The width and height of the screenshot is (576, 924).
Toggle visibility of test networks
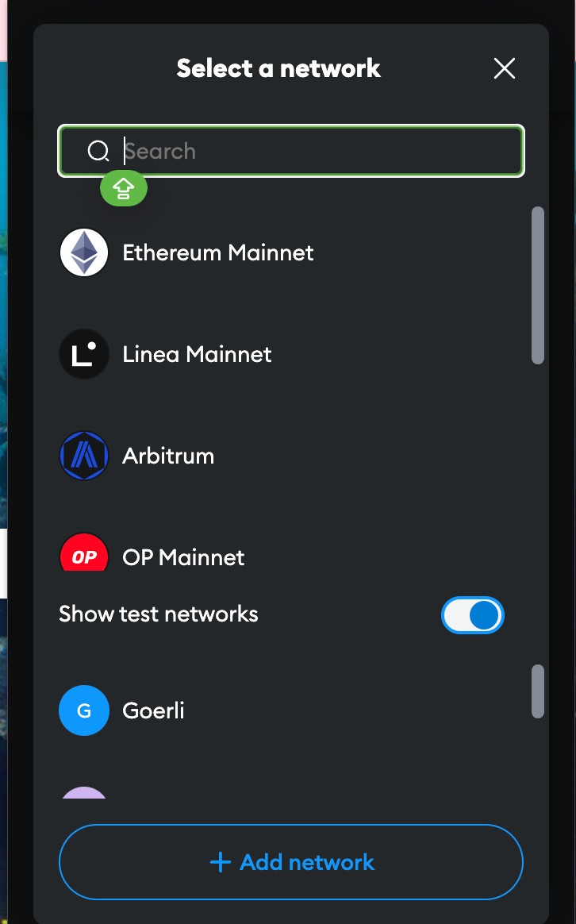(473, 615)
